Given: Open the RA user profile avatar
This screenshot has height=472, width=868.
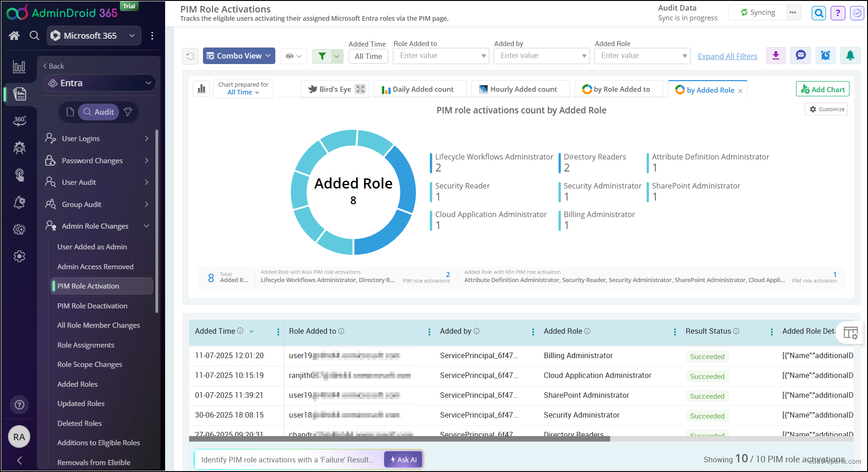Looking at the screenshot, I should [19, 437].
